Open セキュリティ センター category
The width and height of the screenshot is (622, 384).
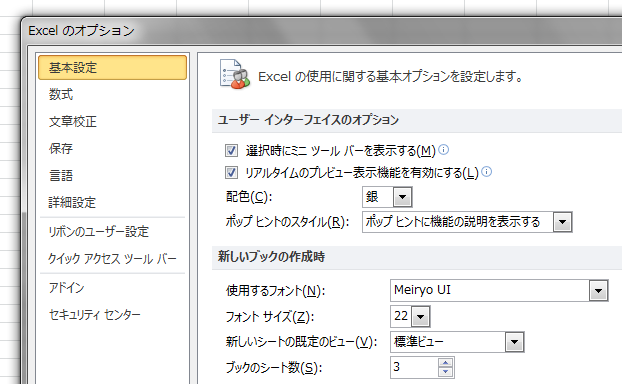pyautogui.click(x=94, y=315)
